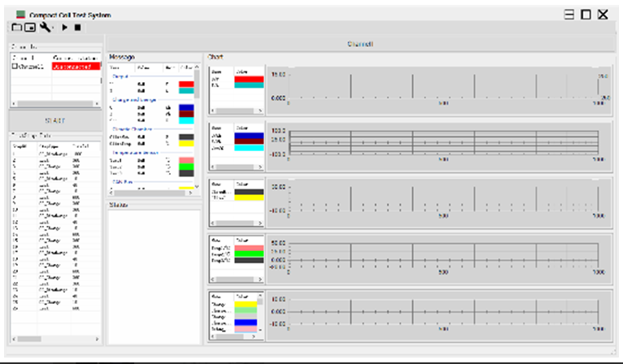Click the pink swatch in fourth chart legend
The image size is (623, 364).
click(x=249, y=248)
